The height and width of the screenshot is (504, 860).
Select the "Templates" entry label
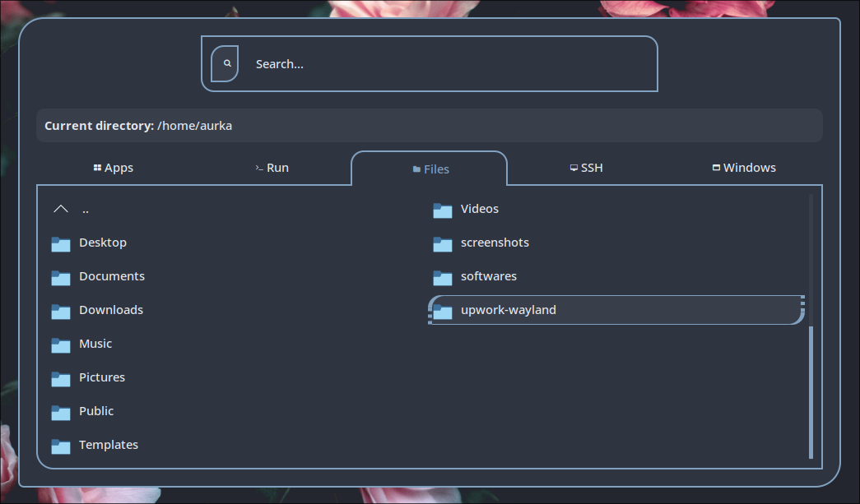click(109, 445)
